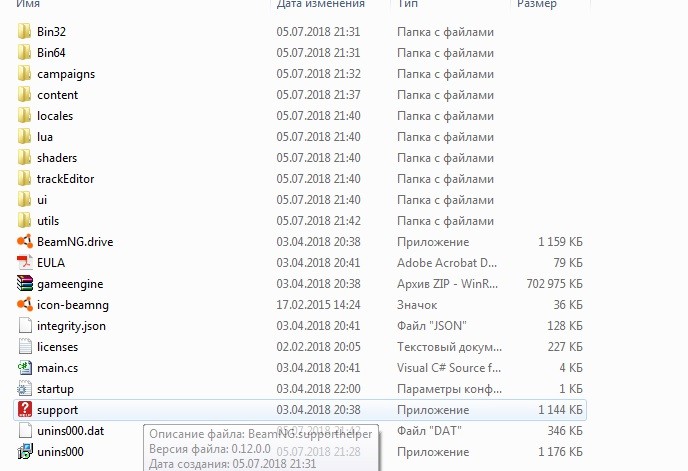This screenshot has width=688, height=471.
Task: Click the BeamNG.drive application icon
Action: [25, 242]
